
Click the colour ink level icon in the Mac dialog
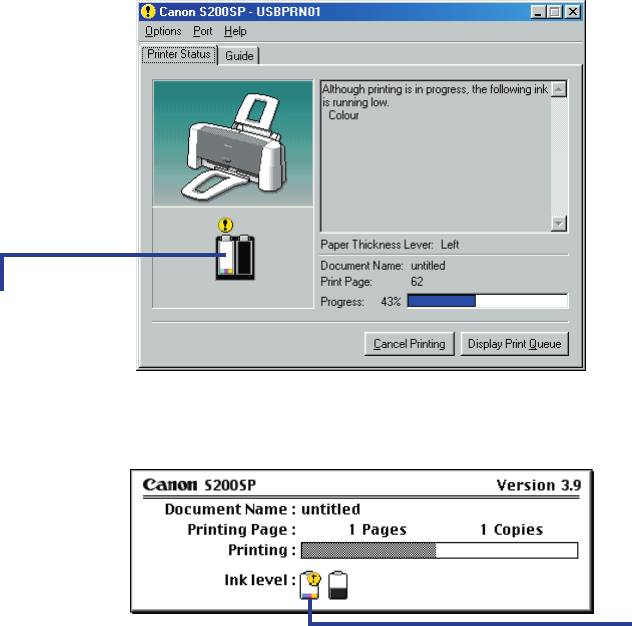click(310, 585)
